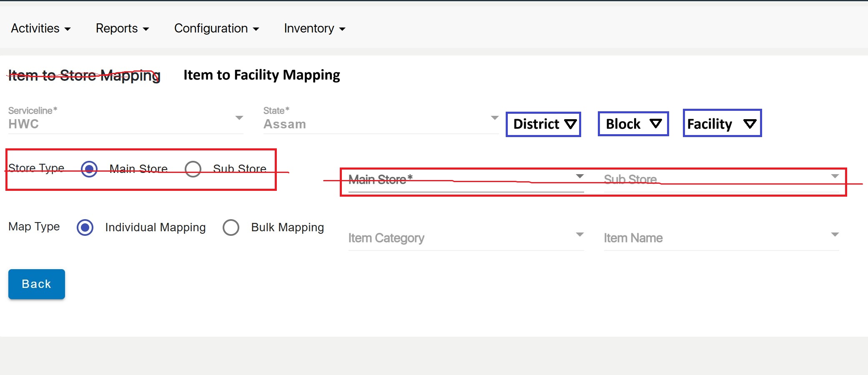Click the Item to Store Mapping title

tap(84, 75)
